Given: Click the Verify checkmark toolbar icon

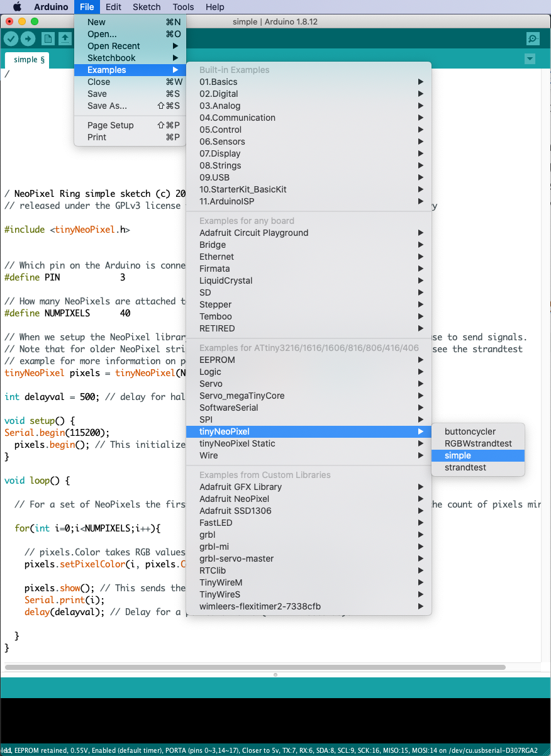Looking at the screenshot, I should coord(11,39).
